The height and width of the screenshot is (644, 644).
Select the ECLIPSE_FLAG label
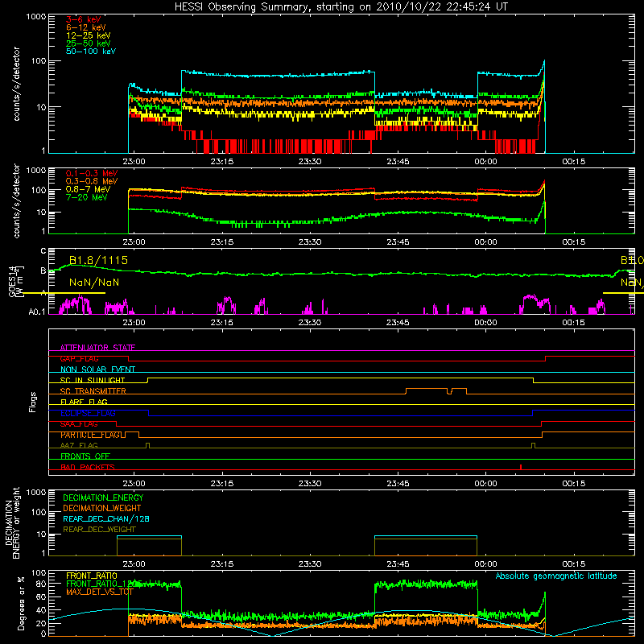pos(88,413)
